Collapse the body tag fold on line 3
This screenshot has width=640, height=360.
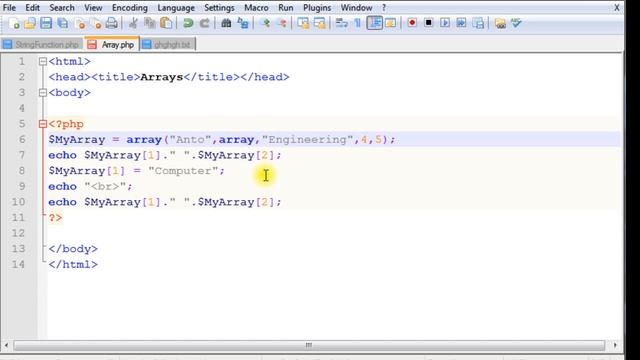coord(42,93)
